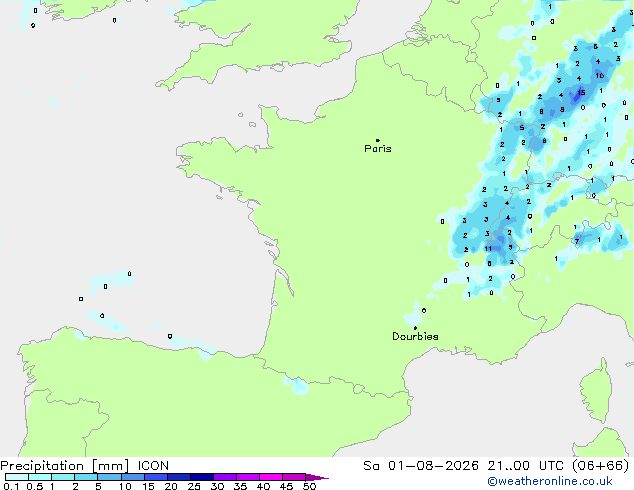634x490 pixels.
Task: Click the 7 mm value over northern Italy
Action: pyautogui.click(x=577, y=242)
